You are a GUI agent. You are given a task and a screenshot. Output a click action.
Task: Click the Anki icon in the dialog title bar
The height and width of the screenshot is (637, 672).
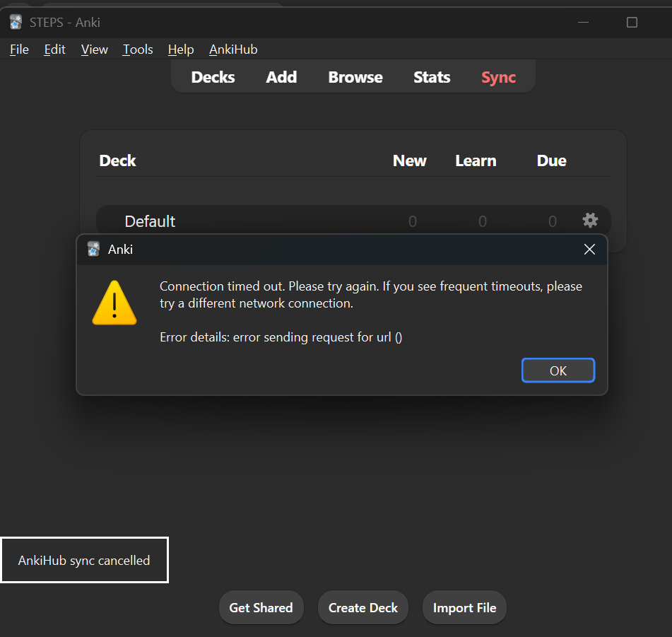93,249
